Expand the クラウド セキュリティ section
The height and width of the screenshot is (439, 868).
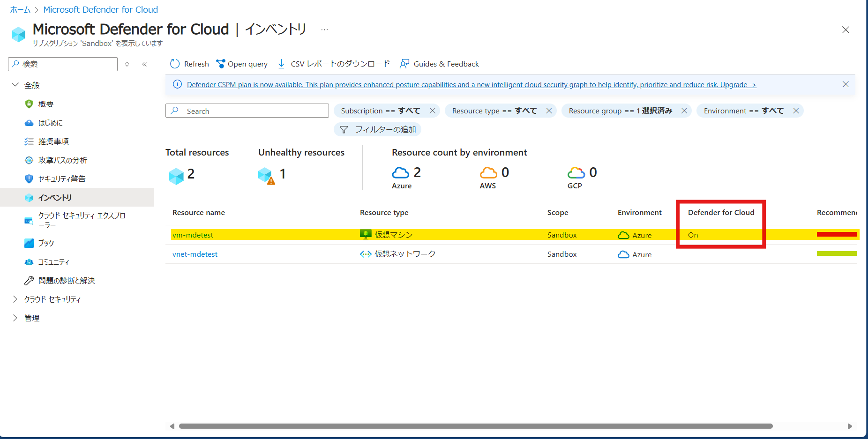click(x=15, y=299)
